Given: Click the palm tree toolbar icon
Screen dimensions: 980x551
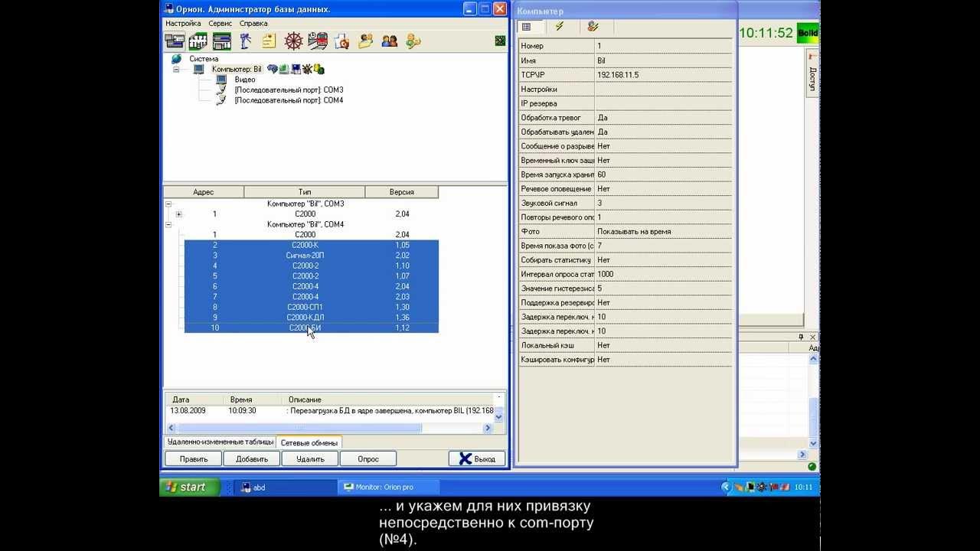Looking at the screenshot, I should [x=246, y=41].
